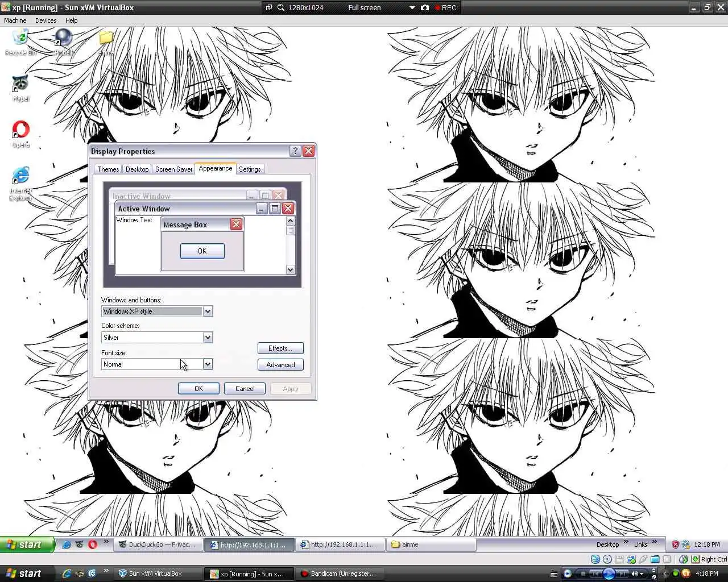Viewport: 728px width, 582px height.
Task: Expand the host quick launch chevron
Action: tap(106, 570)
